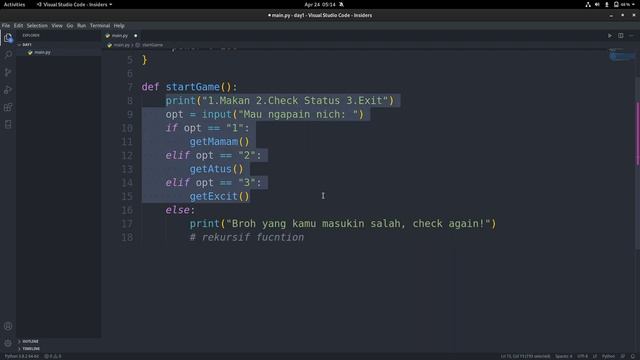This screenshot has height=360, width=640.
Task: Click the last activity bar icon below Extensions
Action: coord(8,124)
